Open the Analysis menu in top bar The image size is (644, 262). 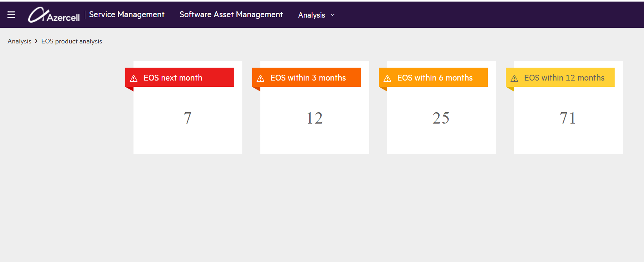[312, 15]
